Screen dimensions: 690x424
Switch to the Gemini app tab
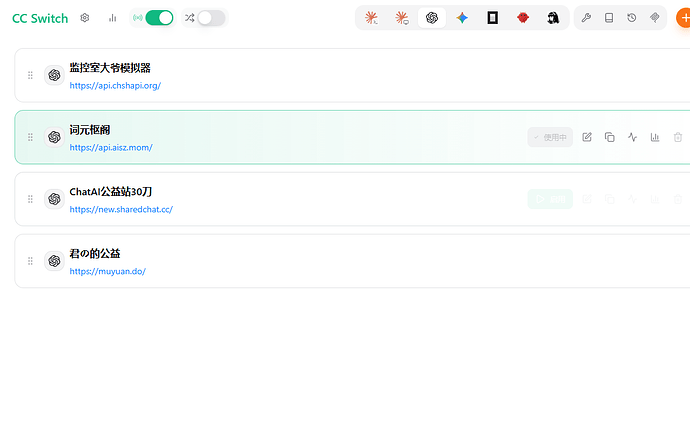click(x=462, y=18)
